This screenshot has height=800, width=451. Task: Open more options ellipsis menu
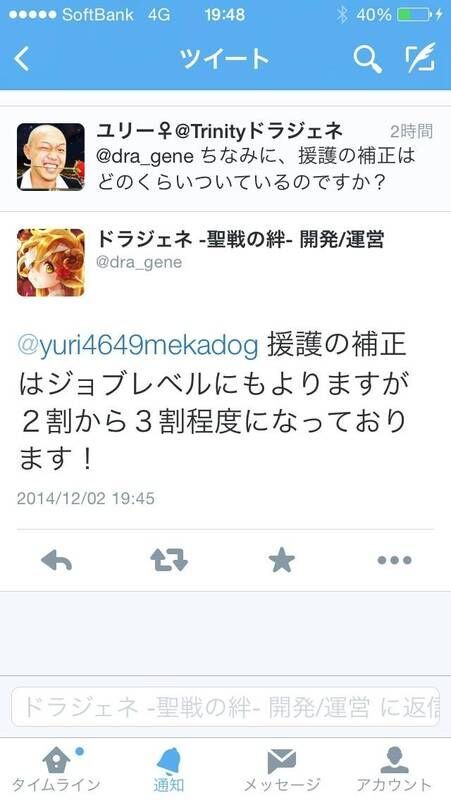[x=394, y=560]
